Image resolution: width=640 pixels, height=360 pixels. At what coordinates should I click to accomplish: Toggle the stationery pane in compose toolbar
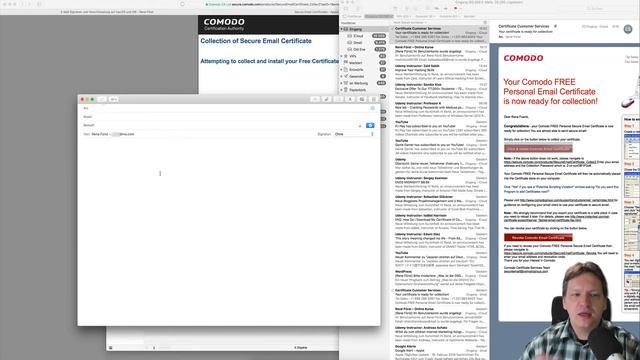coord(373,99)
